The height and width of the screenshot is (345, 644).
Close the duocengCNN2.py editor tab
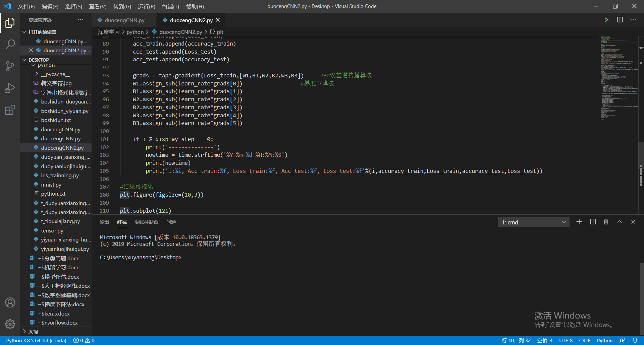coord(218,20)
